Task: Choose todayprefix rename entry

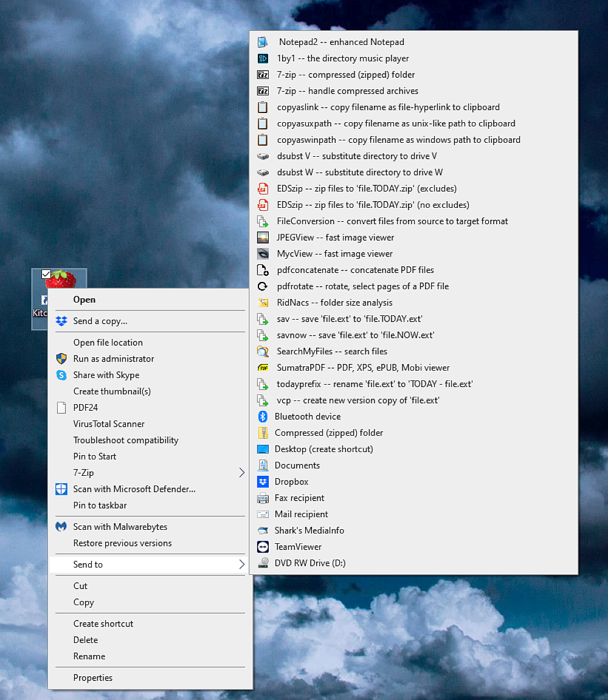Action: click(x=413, y=385)
